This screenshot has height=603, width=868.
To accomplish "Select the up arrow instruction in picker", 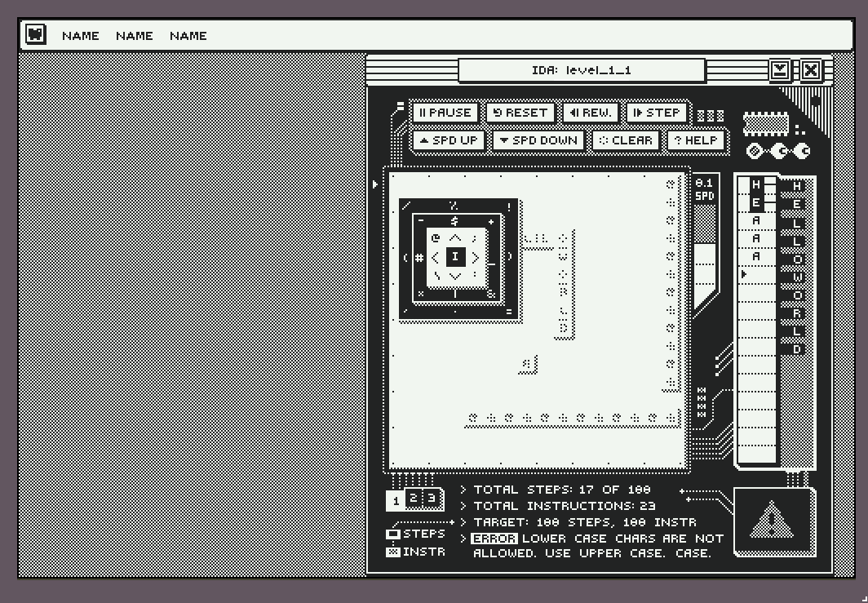I will point(455,238).
